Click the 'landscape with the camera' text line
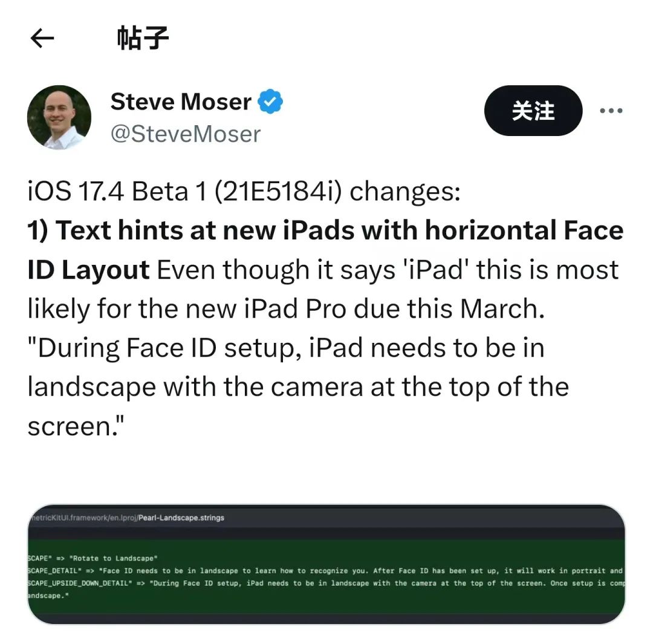This screenshot has width=653, height=644. pyautogui.click(x=298, y=387)
